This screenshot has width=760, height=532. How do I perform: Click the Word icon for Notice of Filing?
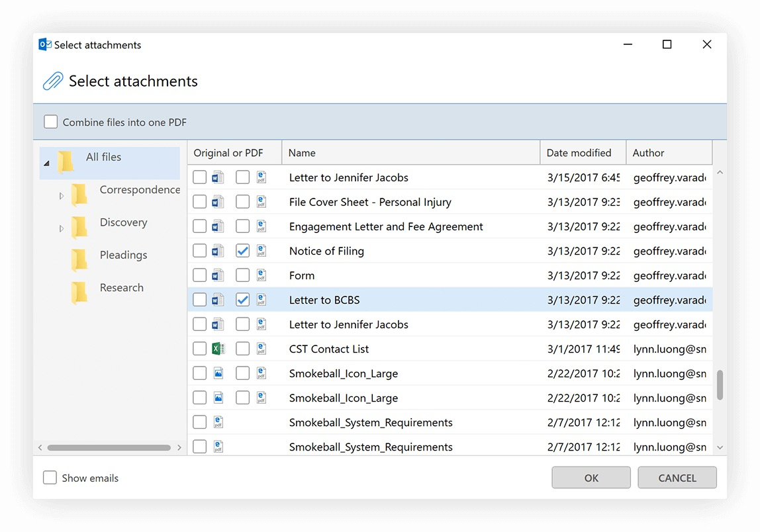[218, 251]
